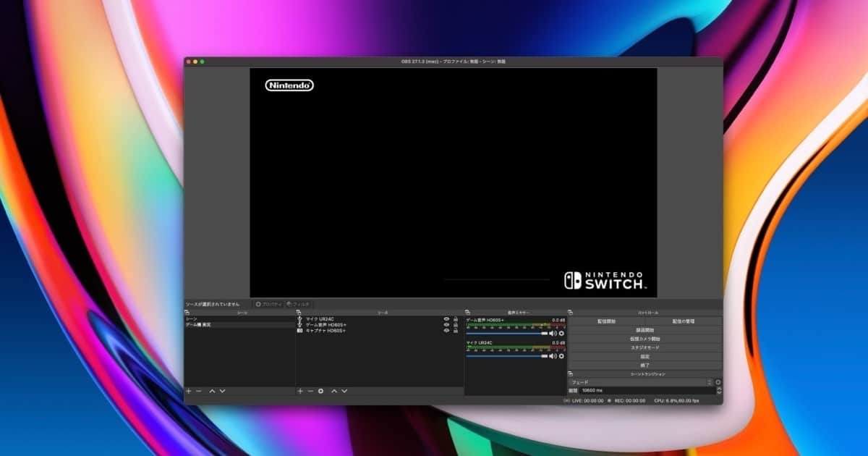Click the CPU usage and fps status text

[x=676, y=400]
